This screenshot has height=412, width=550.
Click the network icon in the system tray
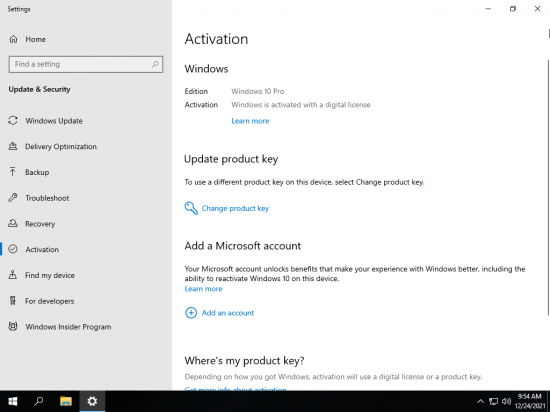(x=494, y=401)
